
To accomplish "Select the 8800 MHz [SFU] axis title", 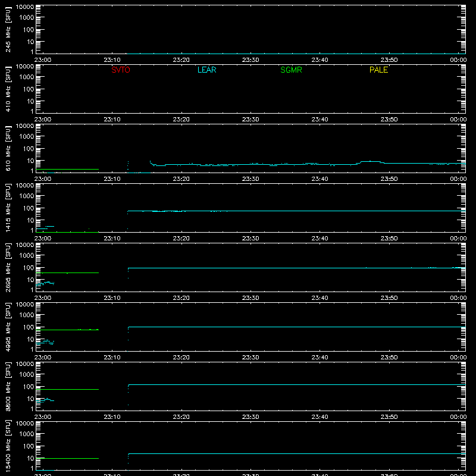I will (8, 386).
